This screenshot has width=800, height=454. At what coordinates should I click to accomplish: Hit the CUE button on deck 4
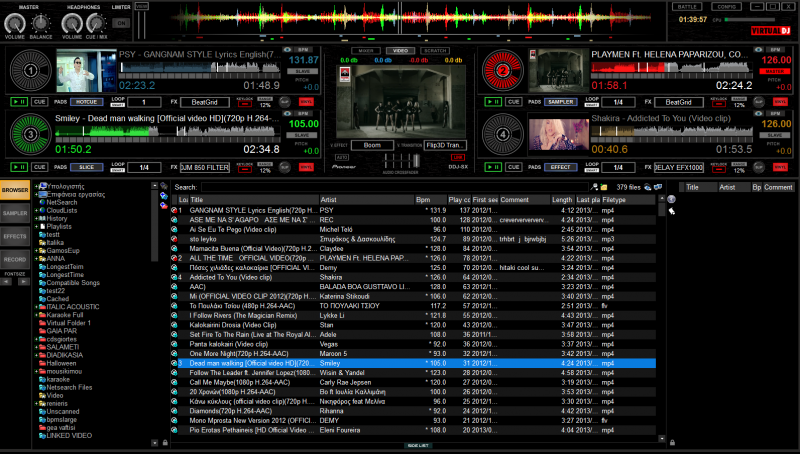coord(513,167)
